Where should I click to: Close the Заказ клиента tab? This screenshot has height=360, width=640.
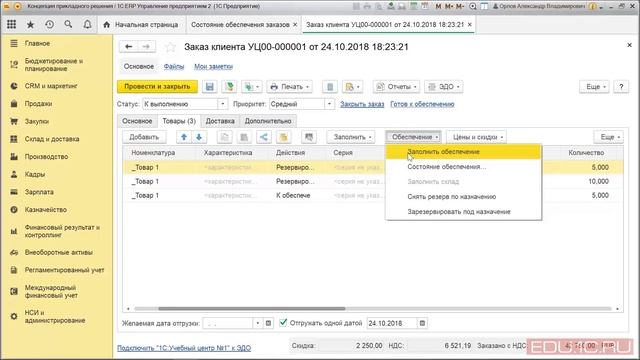470,24
